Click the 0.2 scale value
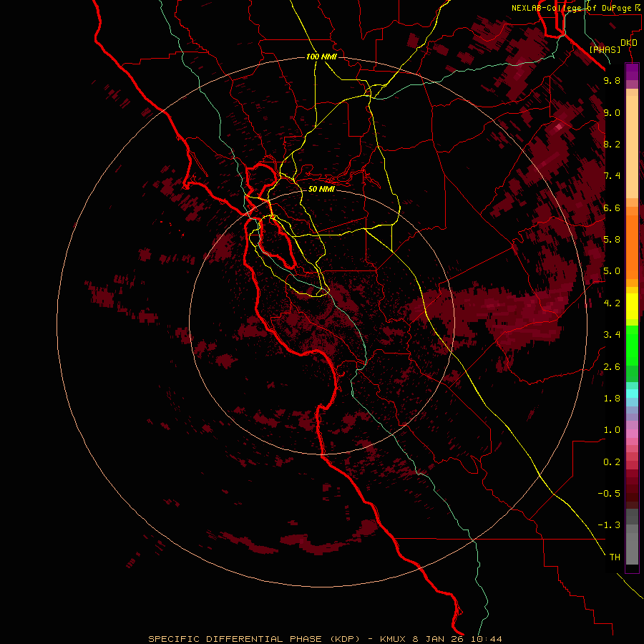644x644 pixels. pyautogui.click(x=612, y=462)
